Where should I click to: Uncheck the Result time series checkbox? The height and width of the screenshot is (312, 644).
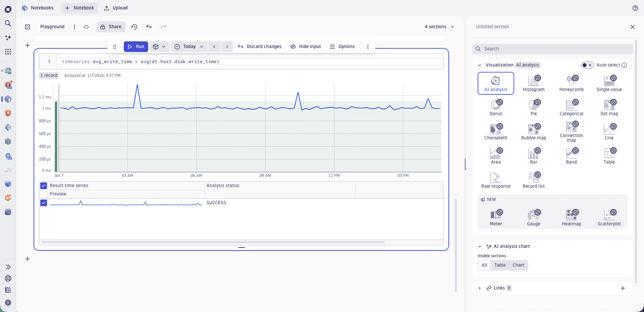pyautogui.click(x=44, y=185)
